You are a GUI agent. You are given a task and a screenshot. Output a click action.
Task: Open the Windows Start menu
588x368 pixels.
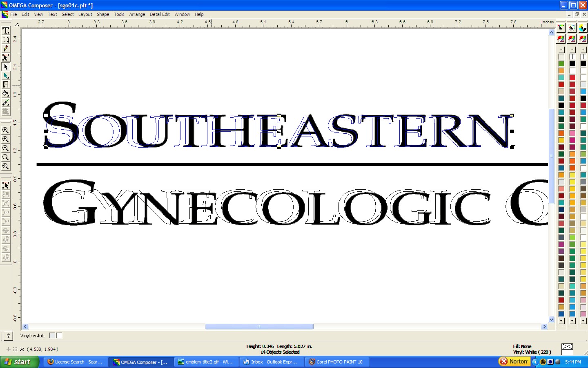tap(19, 362)
